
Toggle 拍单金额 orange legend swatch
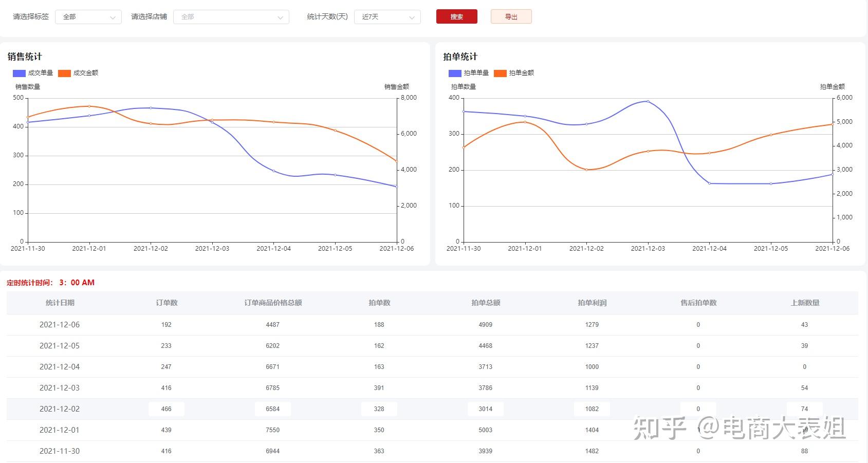coord(500,73)
